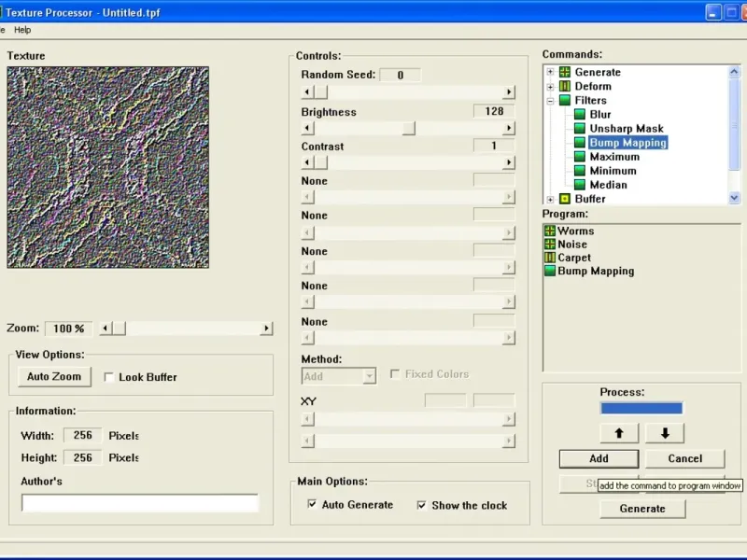Expand the Deform command tree node
The width and height of the screenshot is (747, 560).
(x=551, y=86)
